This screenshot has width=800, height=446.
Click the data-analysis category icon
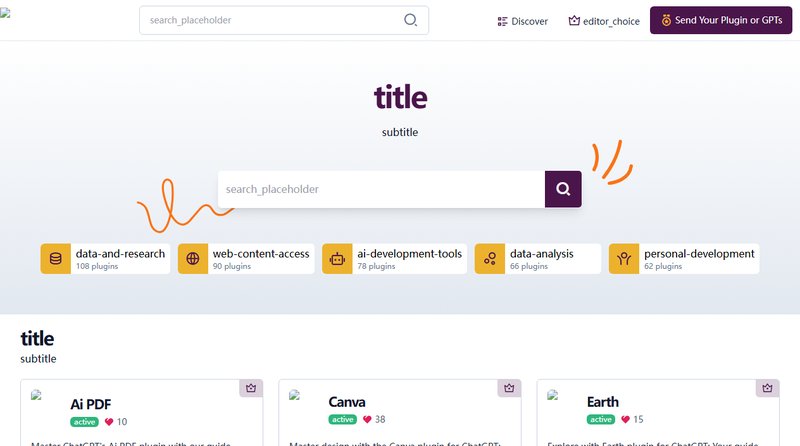(490, 259)
